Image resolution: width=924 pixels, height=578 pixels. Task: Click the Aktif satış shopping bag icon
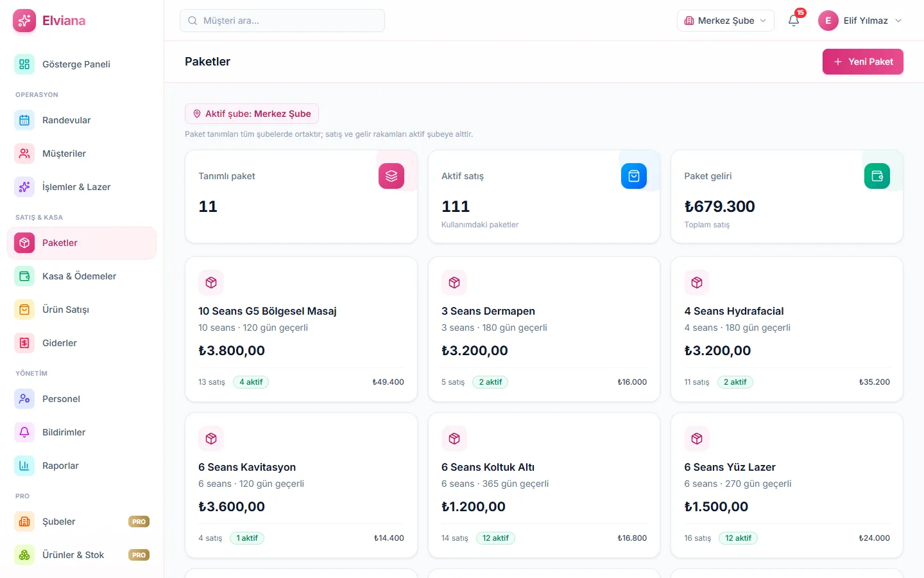pyautogui.click(x=634, y=176)
